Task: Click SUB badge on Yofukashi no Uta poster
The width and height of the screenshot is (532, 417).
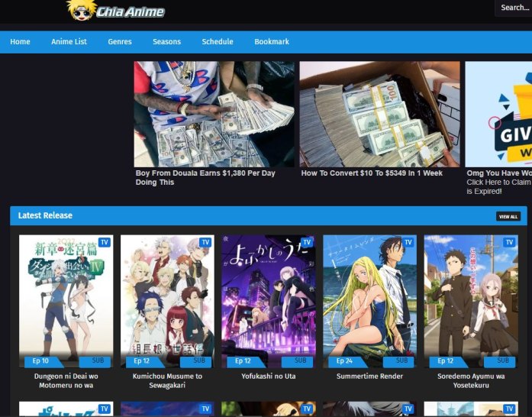Action: point(298,361)
